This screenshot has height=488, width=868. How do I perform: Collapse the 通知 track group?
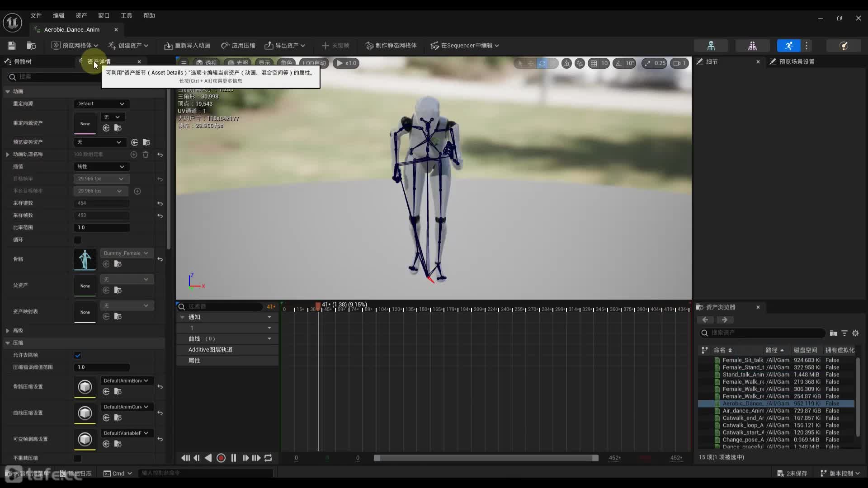coord(182,317)
